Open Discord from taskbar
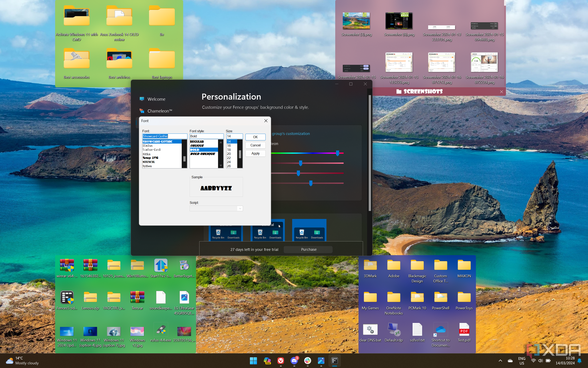The image size is (588, 368). point(294,361)
